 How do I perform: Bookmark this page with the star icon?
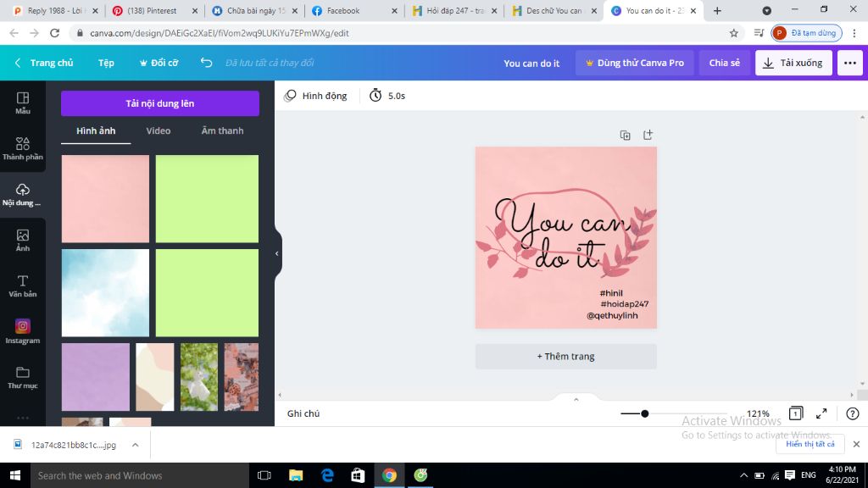(733, 33)
